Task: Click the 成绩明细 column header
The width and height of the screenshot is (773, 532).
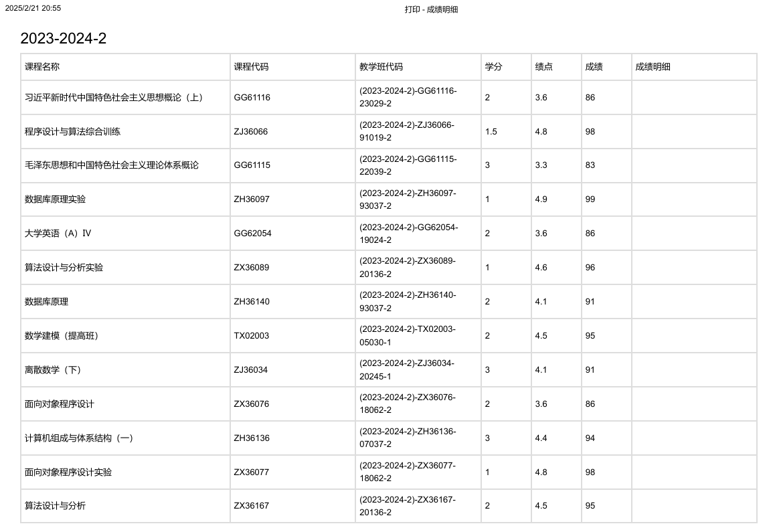Action: pyautogui.click(x=653, y=66)
